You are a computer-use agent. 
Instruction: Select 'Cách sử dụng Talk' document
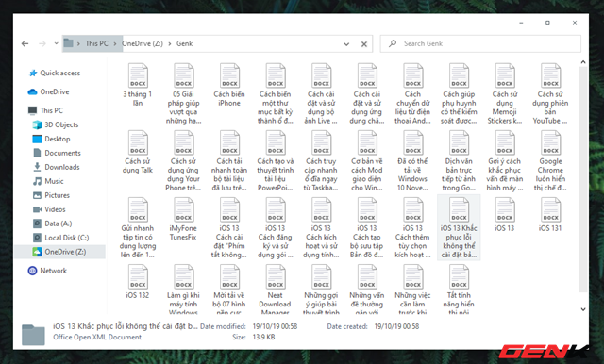(x=138, y=153)
